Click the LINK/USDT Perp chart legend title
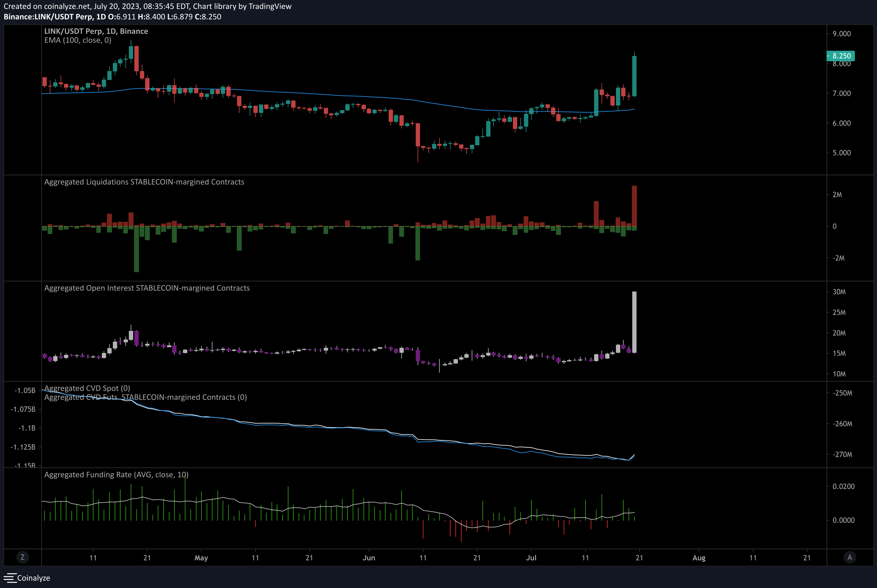 pos(96,31)
